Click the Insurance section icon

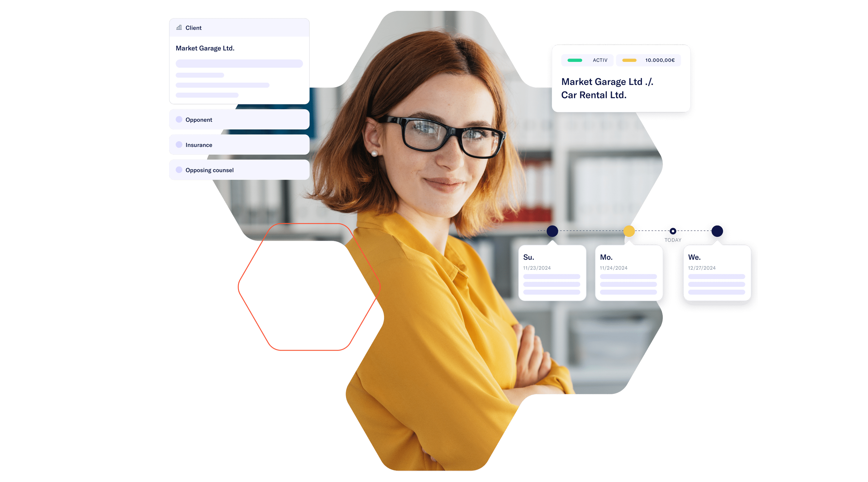(180, 145)
